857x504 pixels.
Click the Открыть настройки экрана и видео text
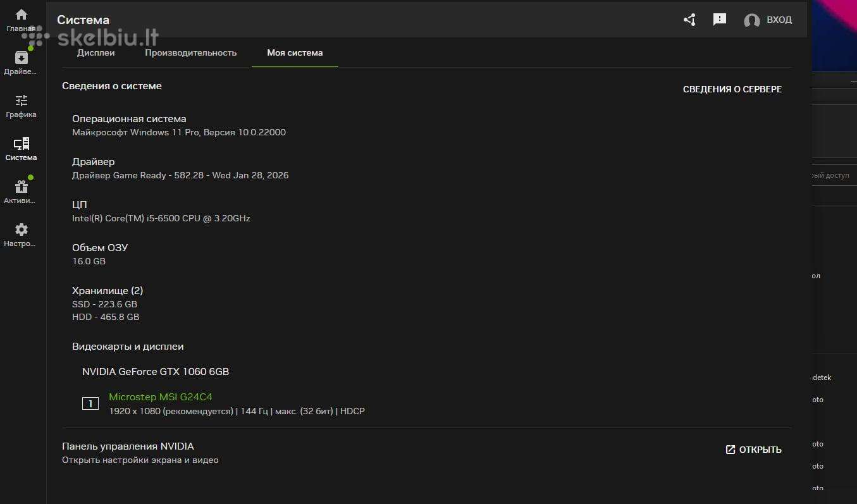[x=140, y=460]
